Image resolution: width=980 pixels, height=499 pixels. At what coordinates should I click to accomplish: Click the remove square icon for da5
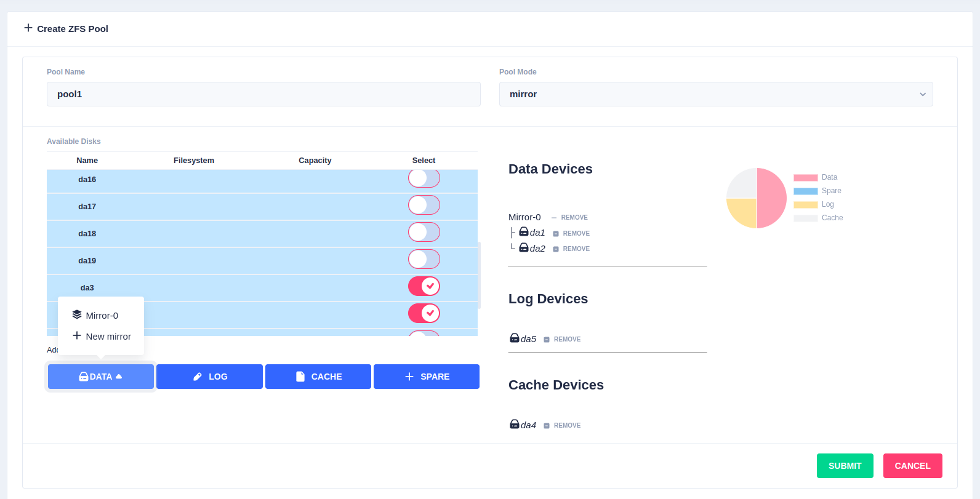point(547,340)
